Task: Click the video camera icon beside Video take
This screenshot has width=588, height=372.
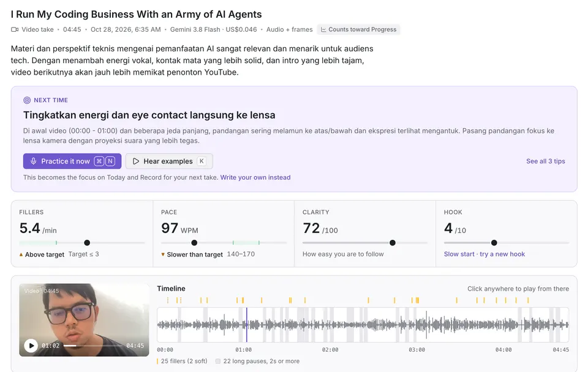Action: pyautogui.click(x=15, y=29)
